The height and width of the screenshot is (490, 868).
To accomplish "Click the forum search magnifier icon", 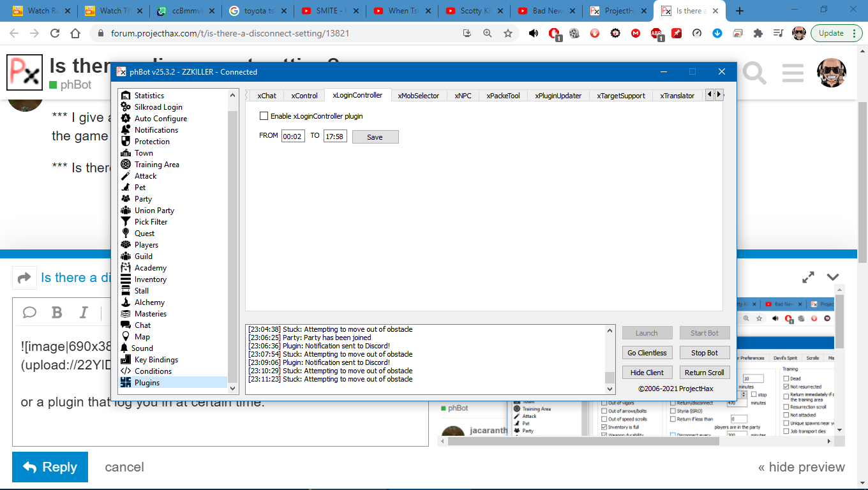I will [x=754, y=73].
